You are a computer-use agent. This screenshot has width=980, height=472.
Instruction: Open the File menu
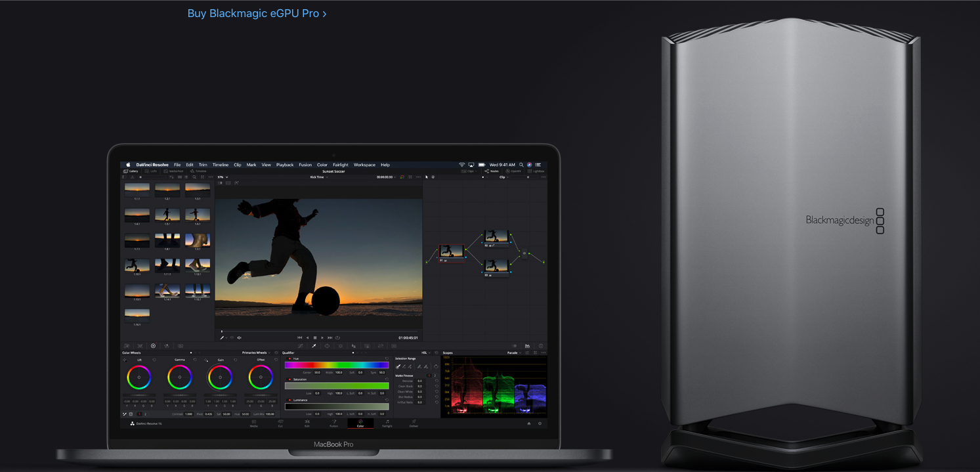pos(177,165)
